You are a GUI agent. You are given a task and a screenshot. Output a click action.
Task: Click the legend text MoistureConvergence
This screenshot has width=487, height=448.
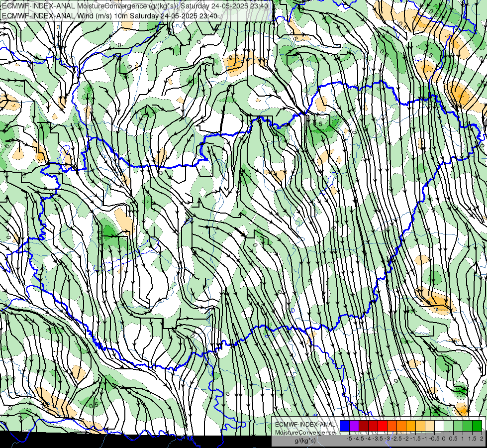(305, 433)
